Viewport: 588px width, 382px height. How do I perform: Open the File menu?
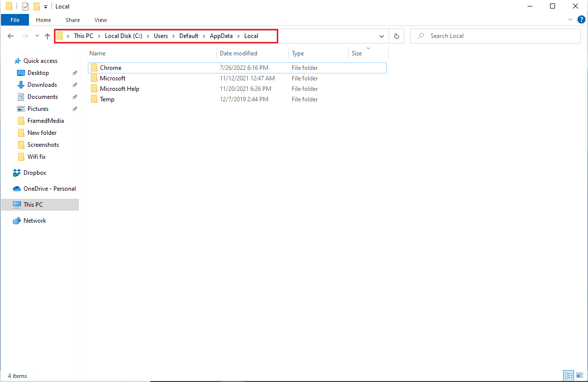(15, 20)
